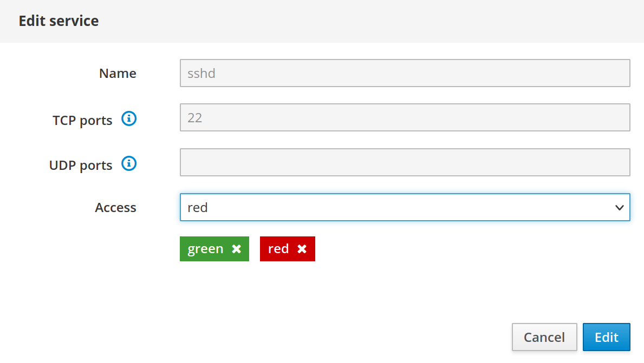Select the empty UDP ports input field
644x363 pixels.
click(x=405, y=162)
